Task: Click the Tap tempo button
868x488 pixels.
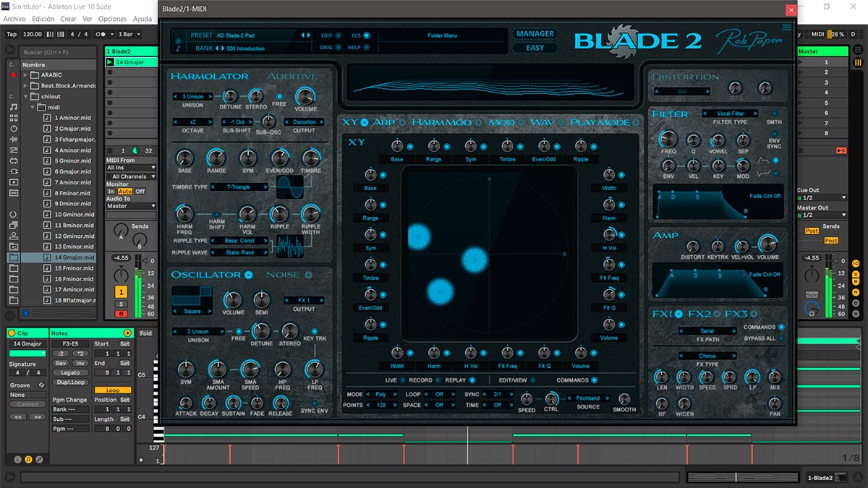Action: pos(12,34)
